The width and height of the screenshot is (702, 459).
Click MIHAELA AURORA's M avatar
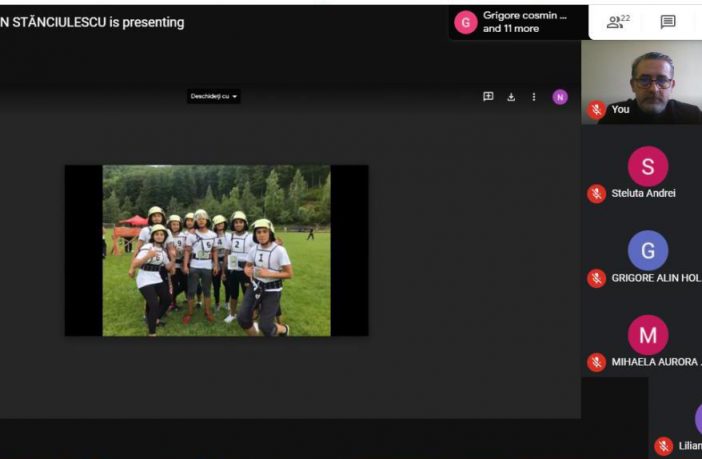point(648,334)
